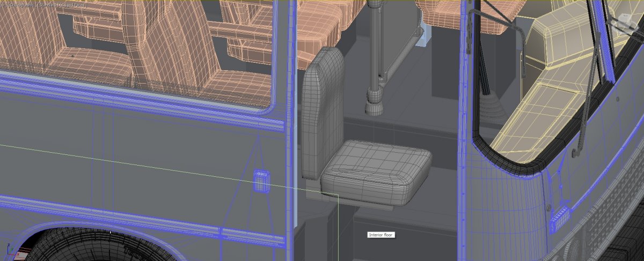Screen dimensions: 644x261
Task: Select the front corner indicator lamp
Action: (559, 220)
